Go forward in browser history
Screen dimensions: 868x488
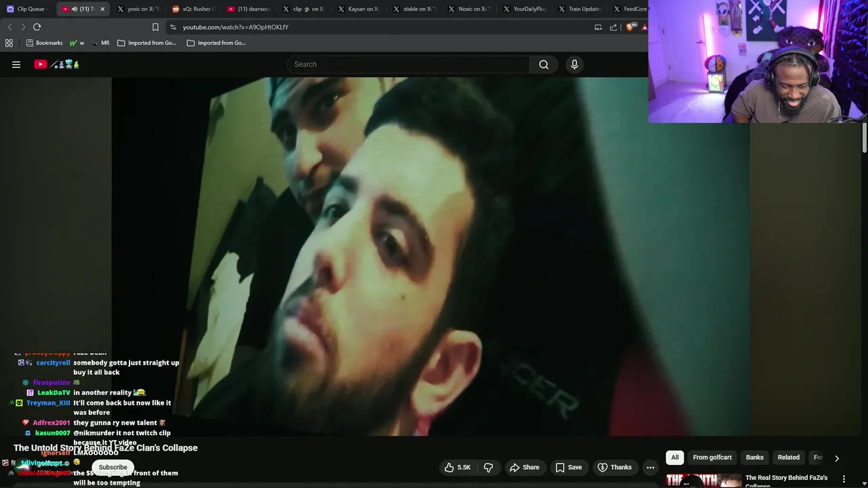click(23, 27)
